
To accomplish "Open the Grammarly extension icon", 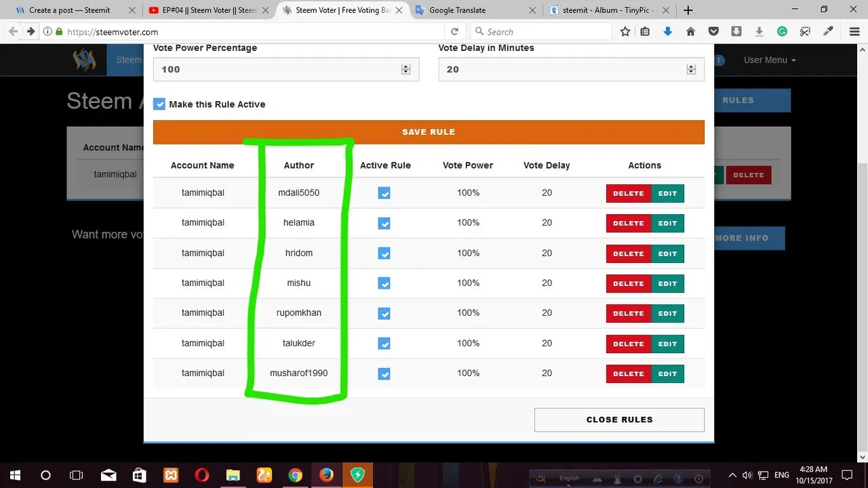I will click(x=782, y=32).
